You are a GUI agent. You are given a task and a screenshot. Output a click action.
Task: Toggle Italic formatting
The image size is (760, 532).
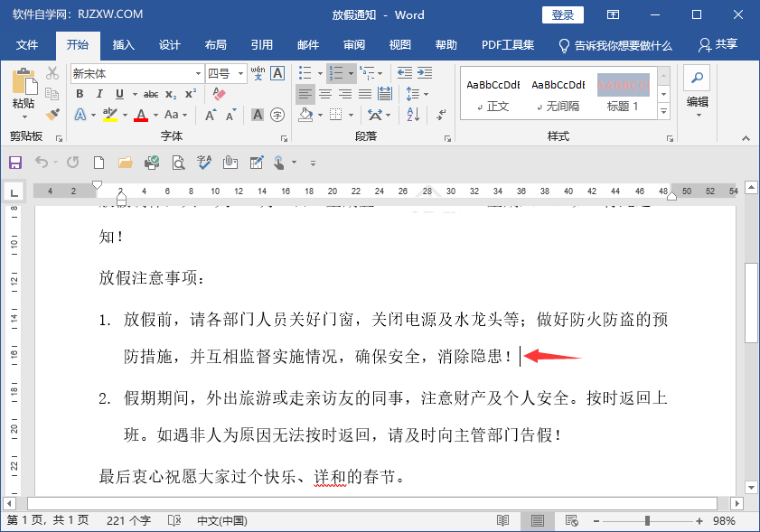(99, 94)
